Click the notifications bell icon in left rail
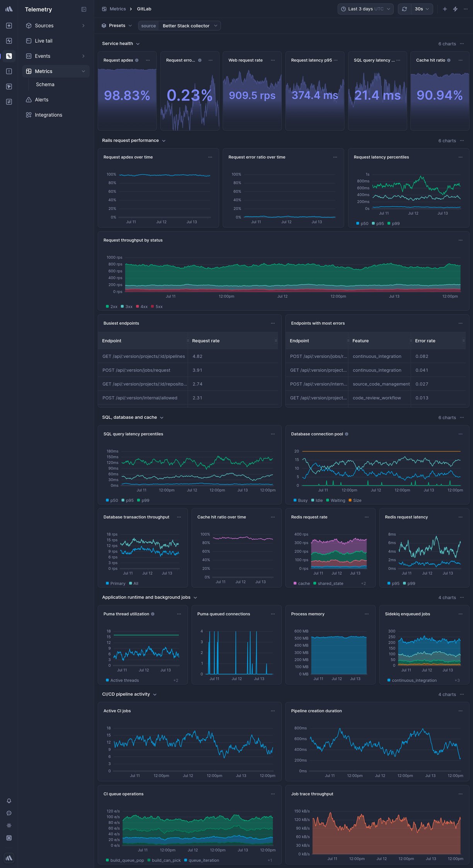The width and height of the screenshot is (473, 868). (9, 801)
